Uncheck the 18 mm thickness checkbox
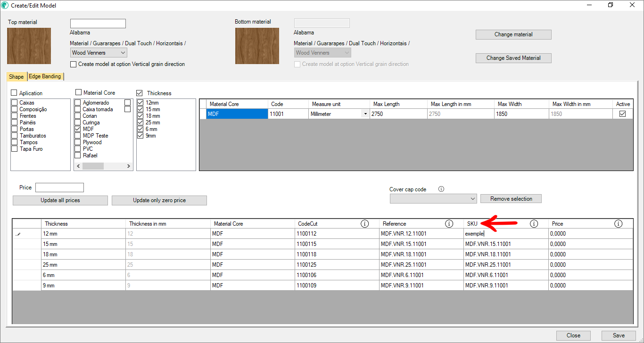This screenshot has width=644, height=343. click(140, 116)
